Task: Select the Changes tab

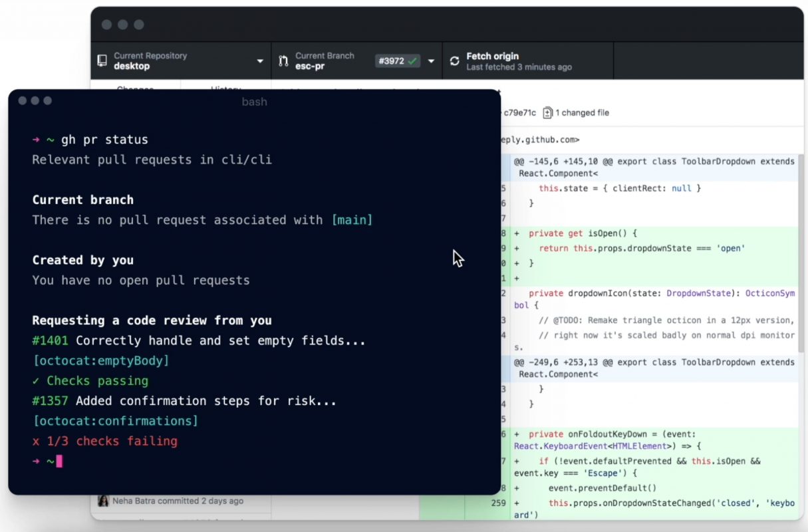Action: point(135,90)
